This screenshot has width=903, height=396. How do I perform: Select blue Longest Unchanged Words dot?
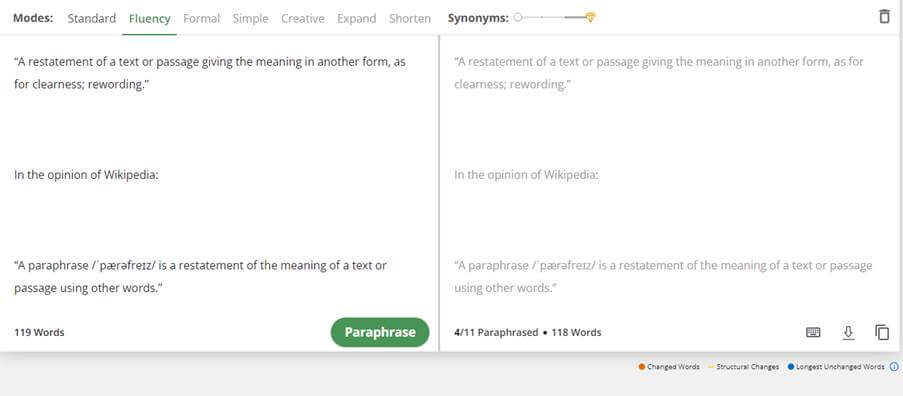coord(791,367)
